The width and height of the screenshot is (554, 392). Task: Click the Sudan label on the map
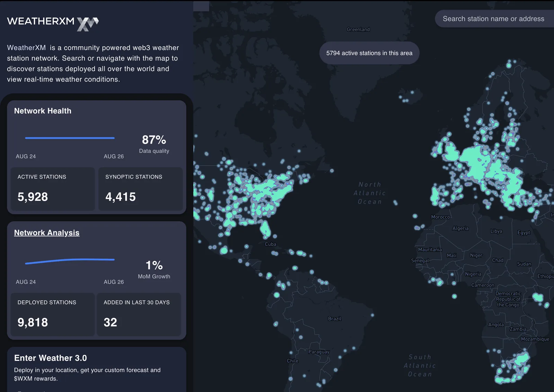coord(524,264)
